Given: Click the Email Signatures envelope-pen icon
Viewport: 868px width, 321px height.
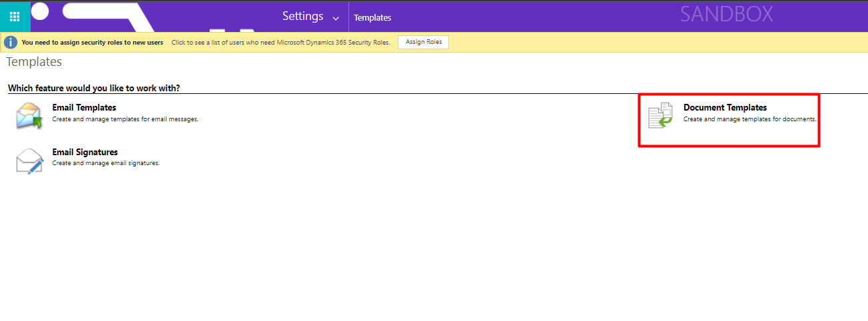Looking at the screenshot, I should 29,160.
